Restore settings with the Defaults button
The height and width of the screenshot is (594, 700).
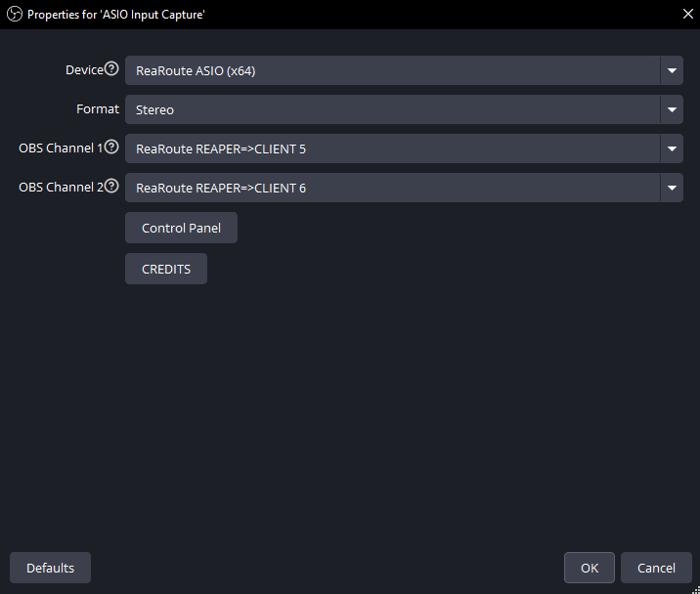[51, 568]
